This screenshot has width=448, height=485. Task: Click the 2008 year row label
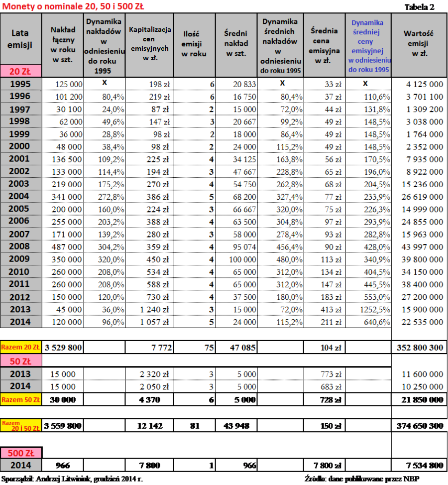coord(21,246)
